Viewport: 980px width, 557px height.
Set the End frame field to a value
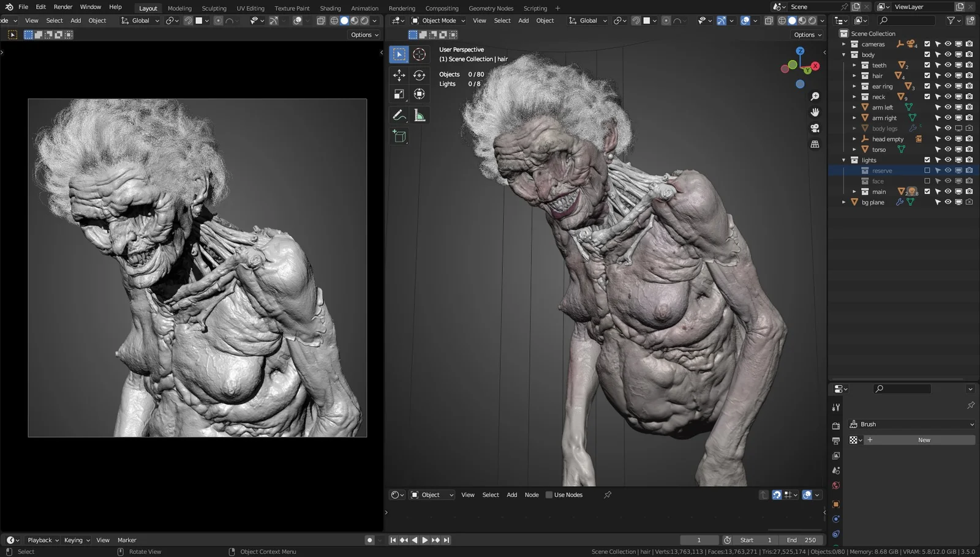tap(801, 540)
